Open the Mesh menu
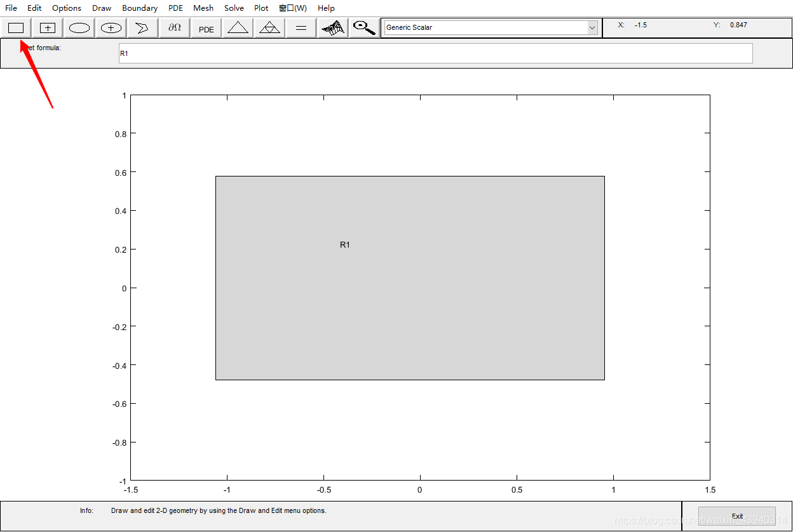Image resolution: width=793 pixels, height=532 pixels. (203, 8)
